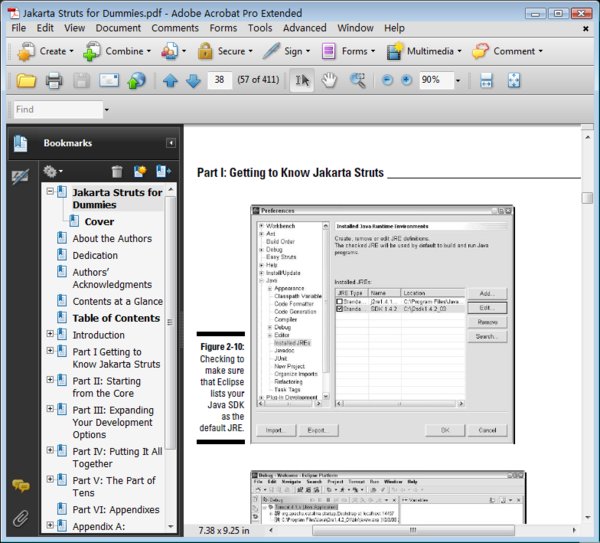Expand Part IV: Putting It All Together
This screenshot has width=600, height=543.
[50, 450]
